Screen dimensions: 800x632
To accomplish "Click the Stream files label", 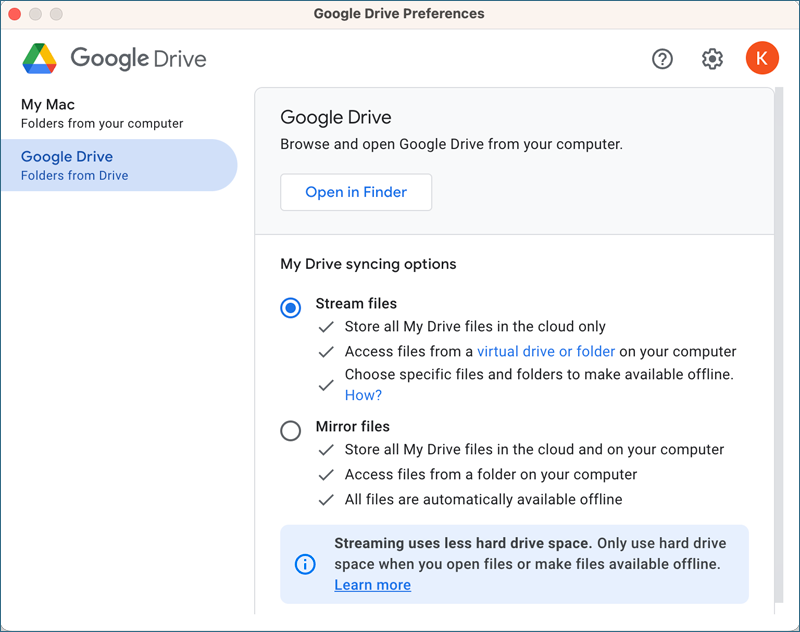I will 356,304.
